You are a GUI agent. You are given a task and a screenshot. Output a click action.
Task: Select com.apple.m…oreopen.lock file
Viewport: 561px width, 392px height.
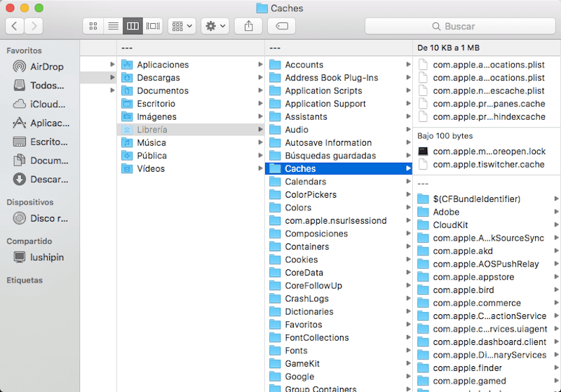(487, 151)
